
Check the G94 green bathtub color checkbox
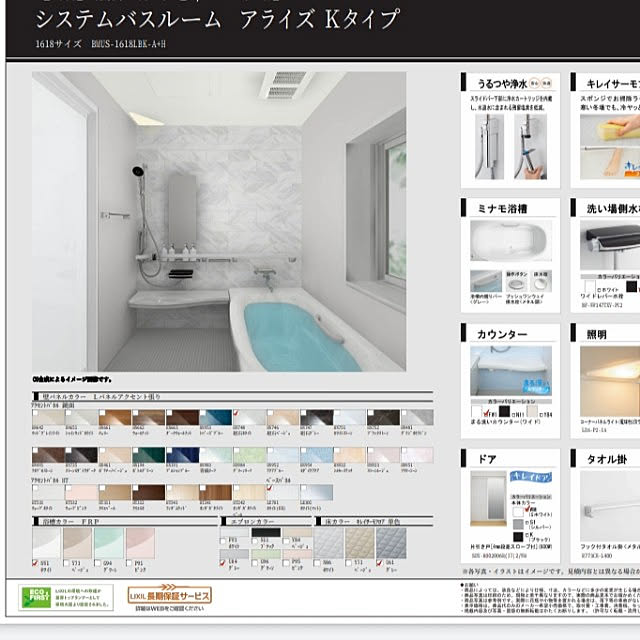point(98,563)
